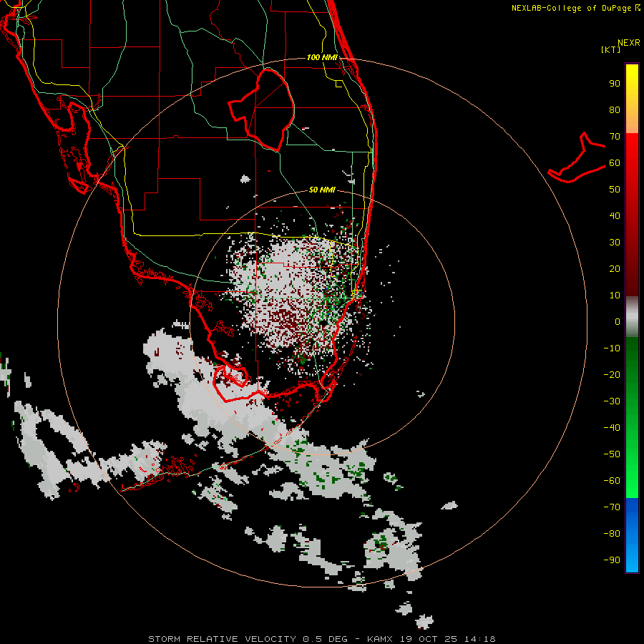Click the -30 scale label

[x=612, y=401]
